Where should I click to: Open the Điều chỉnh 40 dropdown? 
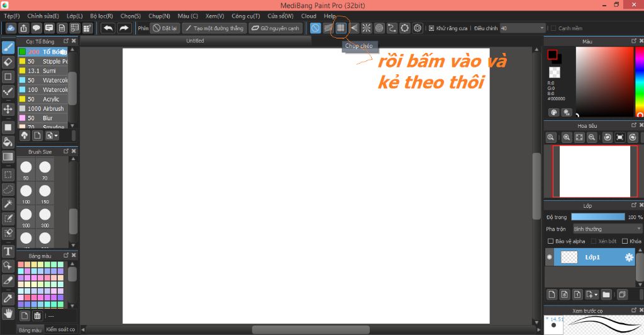pos(523,28)
